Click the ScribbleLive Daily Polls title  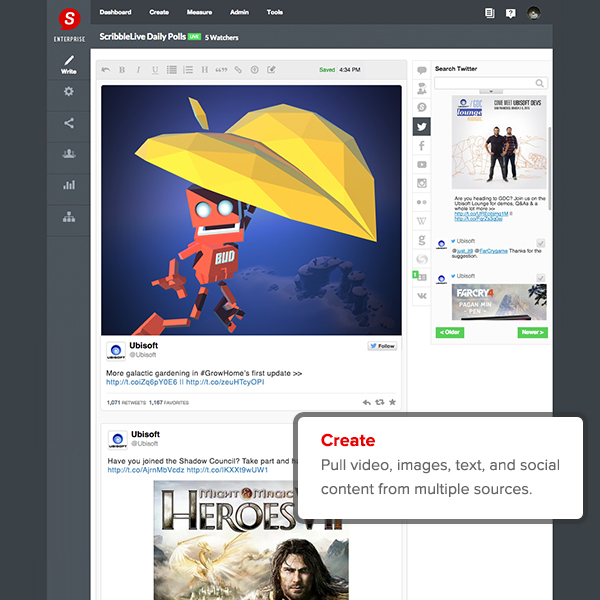143,37
